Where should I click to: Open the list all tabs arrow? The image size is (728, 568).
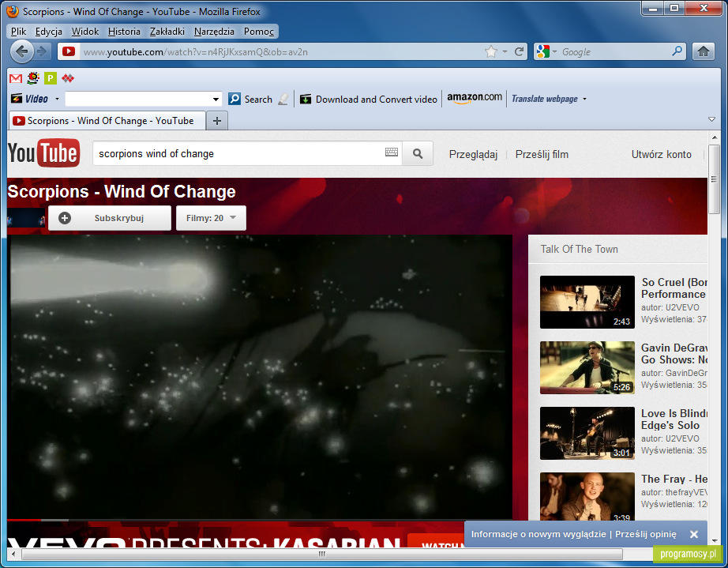(x=711, y=119)
